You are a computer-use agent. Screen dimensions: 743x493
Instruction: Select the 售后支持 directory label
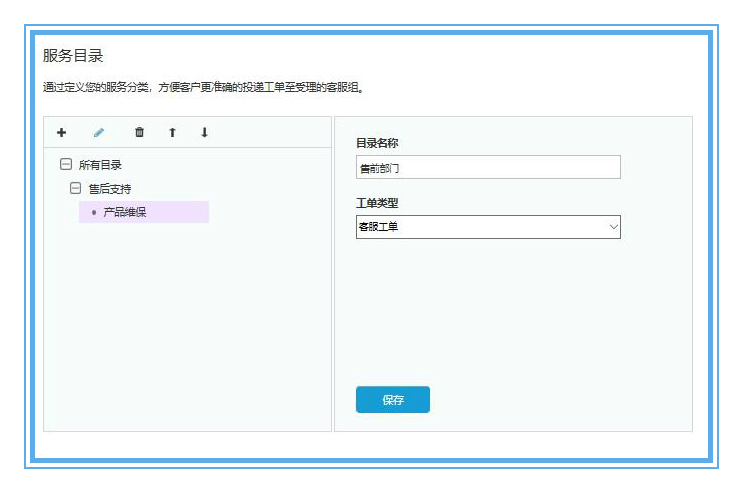pos(110,188)
